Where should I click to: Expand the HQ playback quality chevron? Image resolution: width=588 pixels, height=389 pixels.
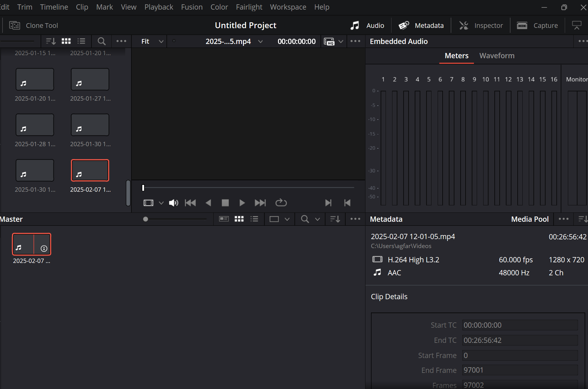(x=341, y=42)
